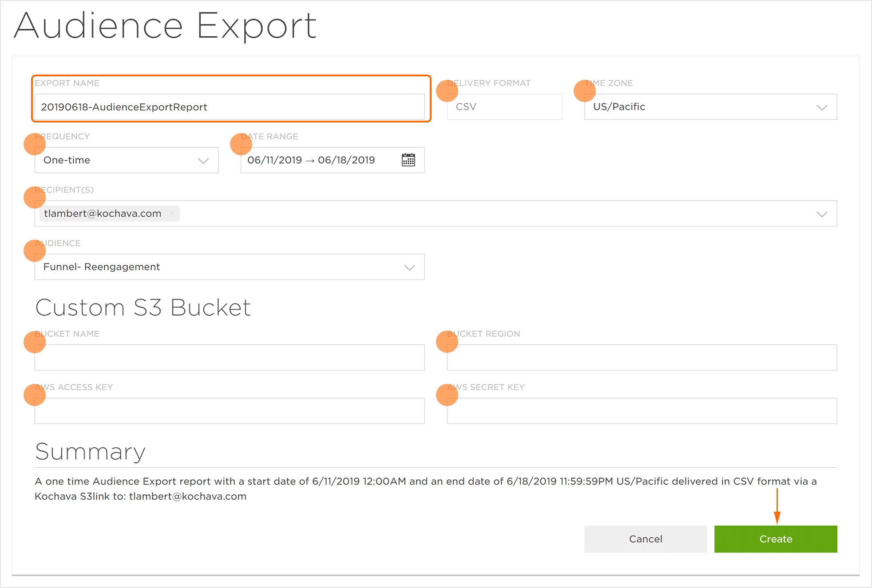This screenshot has height=588, width=872.
Task: Expand the Funnel- Reengagement audience dropdown
Action: pyautogui.click(x=409, y=268)
